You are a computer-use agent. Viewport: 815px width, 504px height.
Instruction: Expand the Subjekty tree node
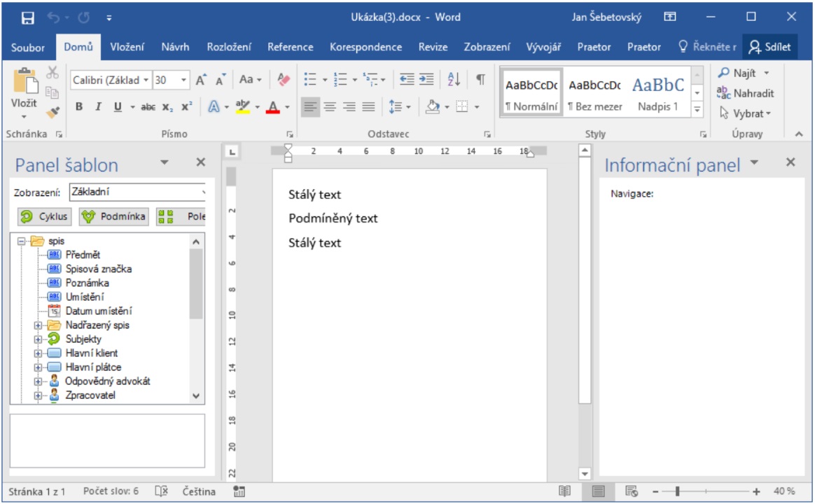point(39,339)
